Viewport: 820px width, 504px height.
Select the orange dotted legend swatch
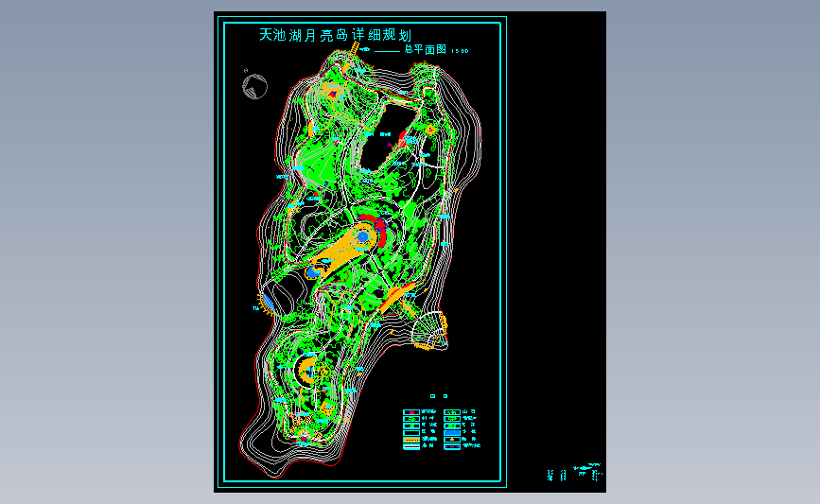(411, 440)
